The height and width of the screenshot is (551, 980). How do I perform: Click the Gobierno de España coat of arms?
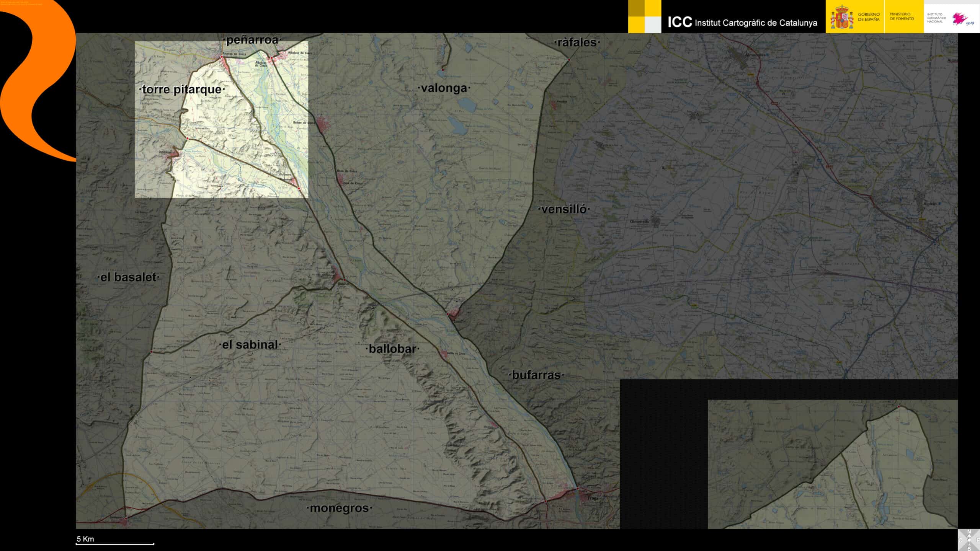pyautogui.click(x=841, y=17)
